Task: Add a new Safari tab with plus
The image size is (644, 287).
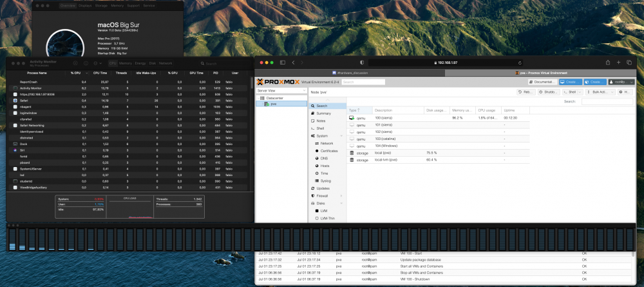Action: pyautogui.click(x=618, y=63)
